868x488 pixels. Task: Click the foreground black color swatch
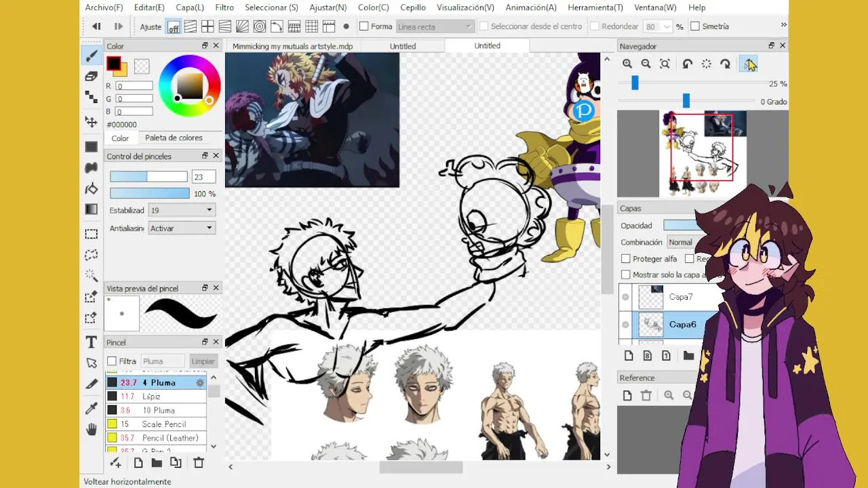(x=113, y=64)
